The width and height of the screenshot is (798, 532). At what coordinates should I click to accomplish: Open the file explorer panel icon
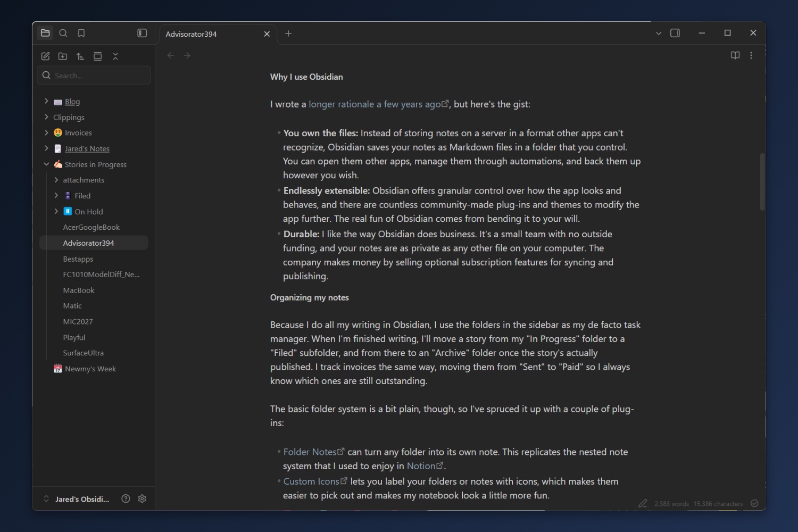[x=45, y=33]
